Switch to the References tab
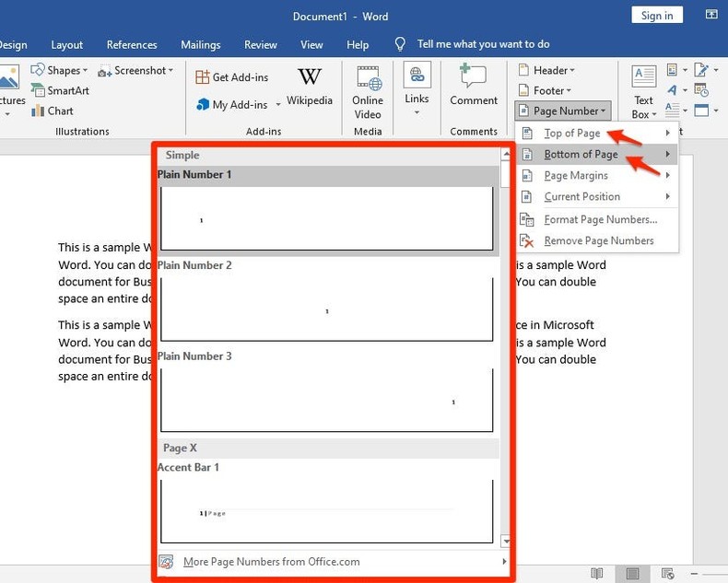 point(132,44)
